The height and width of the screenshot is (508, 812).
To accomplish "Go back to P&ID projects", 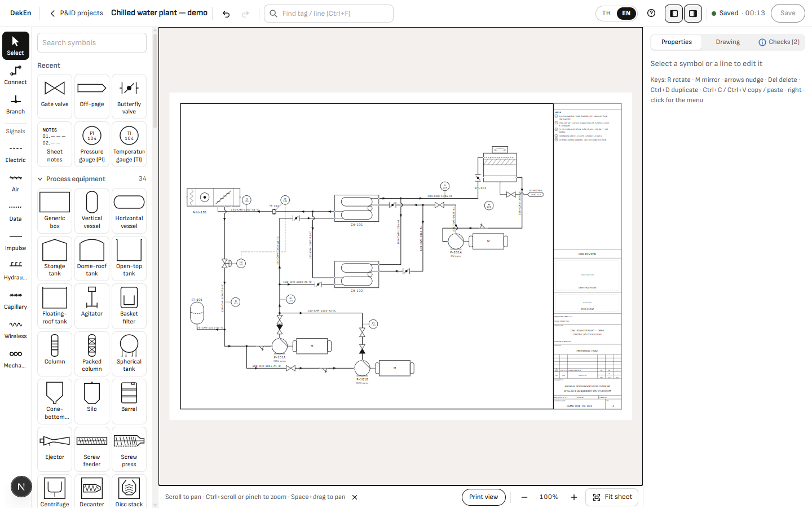I will click(x=76, y=13).
